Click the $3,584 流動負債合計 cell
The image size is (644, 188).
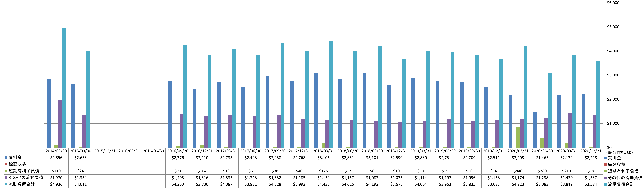(x=591, y=184)
